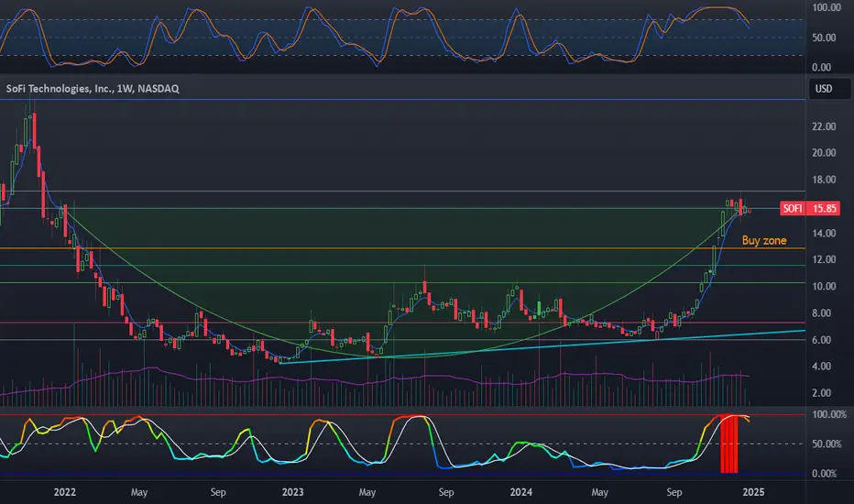854x504 pixels.
Task: Click the red overbought bars in bottom indicator
Action: (728, 444)
